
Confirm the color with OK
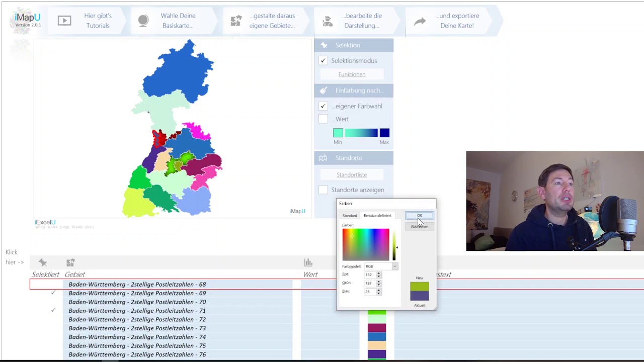click(420, 216)
